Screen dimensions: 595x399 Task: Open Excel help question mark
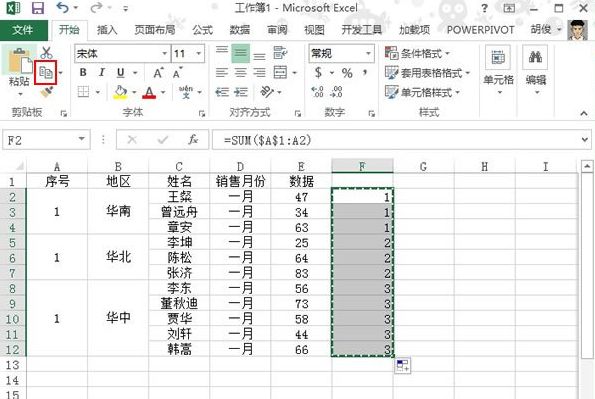point(484,8)
